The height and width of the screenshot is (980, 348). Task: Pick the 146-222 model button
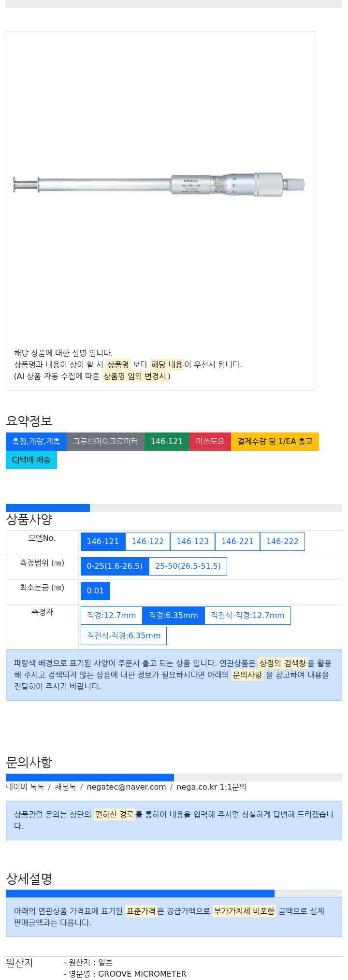click(282, 542)
